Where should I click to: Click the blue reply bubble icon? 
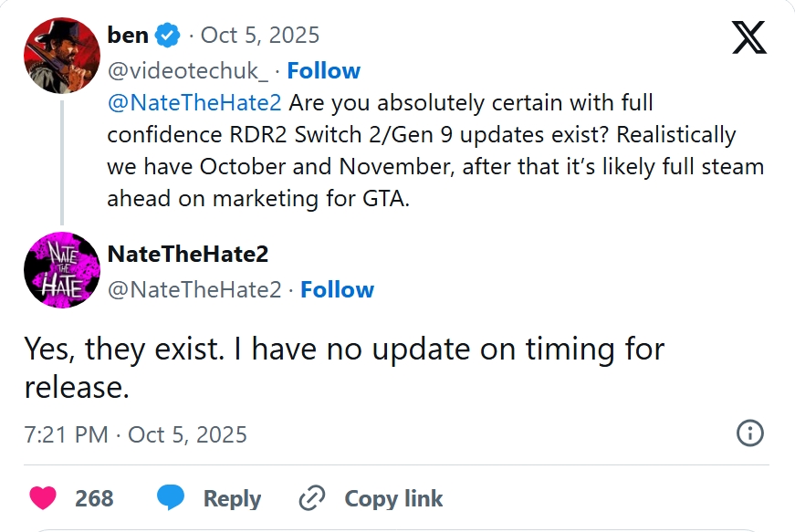[x=171, y=498]
